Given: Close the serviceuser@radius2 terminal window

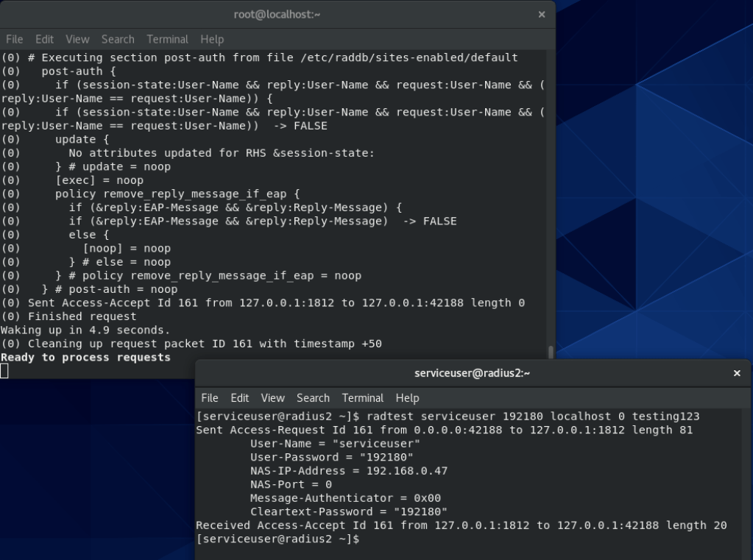Looking at the screenshot, I should [x=737, y=374].
